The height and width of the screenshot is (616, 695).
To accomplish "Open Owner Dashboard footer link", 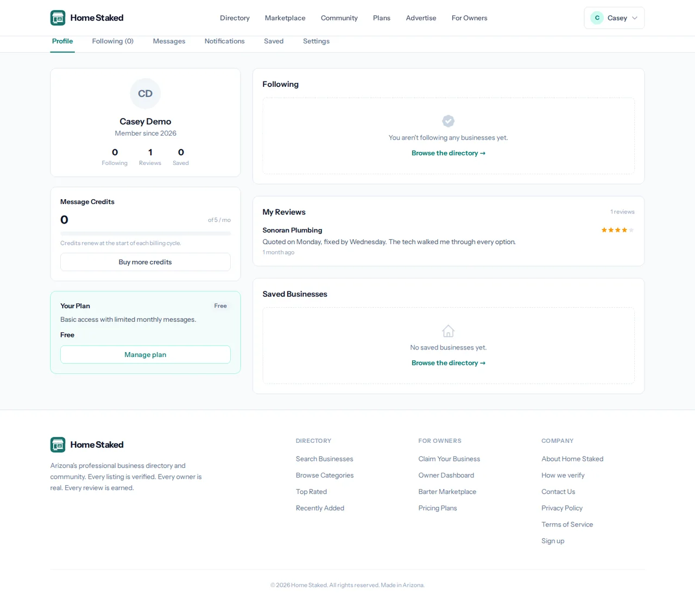I will [x=446, y=475].
